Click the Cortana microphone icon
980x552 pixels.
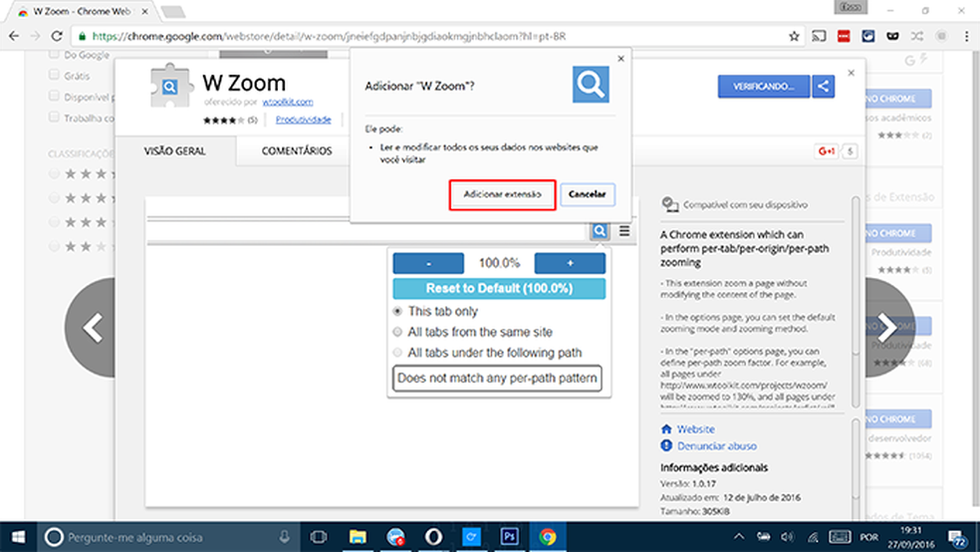pyautogui.click(x=285, y=537)
